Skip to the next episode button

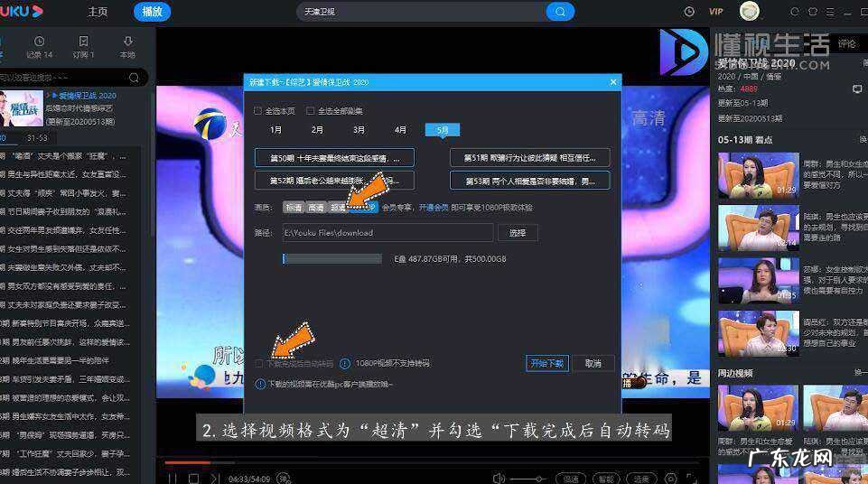pos(215,479)
